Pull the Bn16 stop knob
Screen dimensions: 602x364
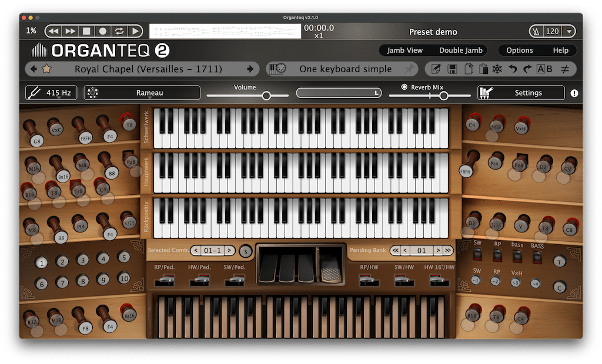point(63,177)
